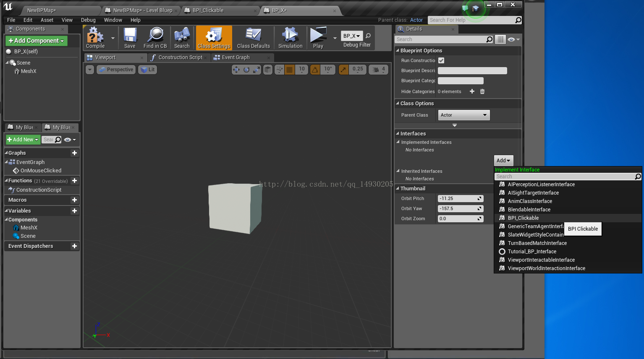644x359 pixels.
Task: Start Simulation from the toolbar
Action: point(290,38)
